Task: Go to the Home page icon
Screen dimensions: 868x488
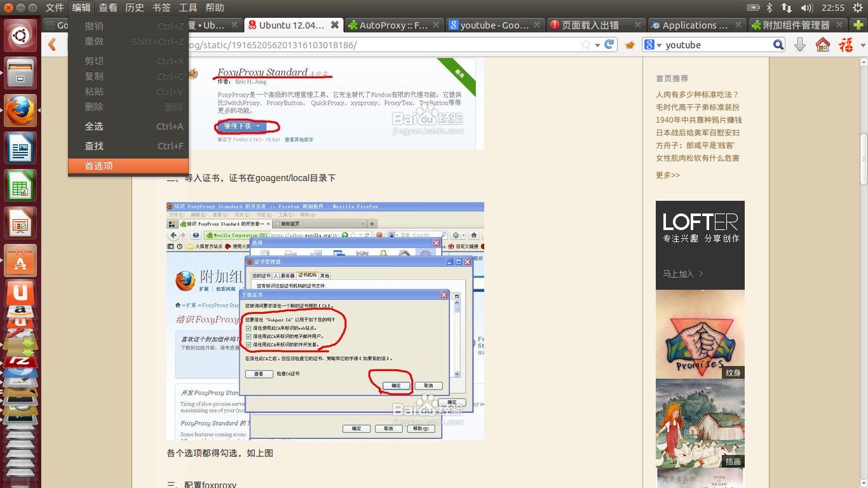Action: (823, 44)
